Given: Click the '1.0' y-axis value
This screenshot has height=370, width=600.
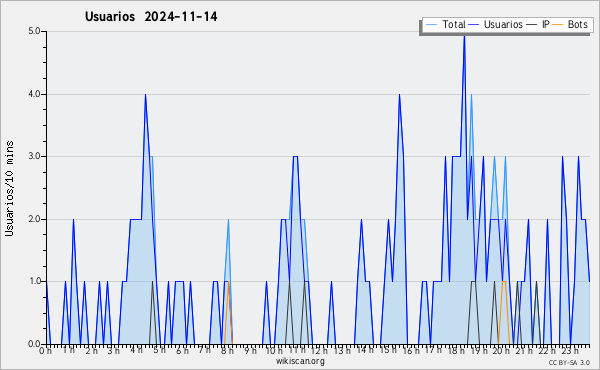Looking at the screenshot, I should 34,281.
